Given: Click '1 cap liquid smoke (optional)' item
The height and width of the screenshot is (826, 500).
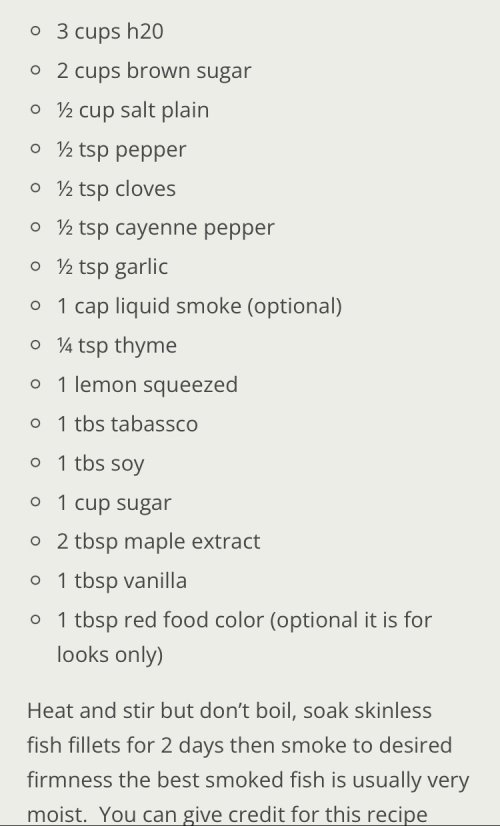Looking at the screenshot, I should click(199, 307).
